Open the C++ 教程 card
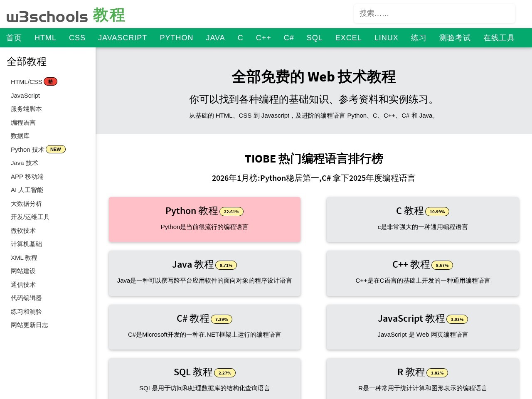Screen dimensions: 532x399 click(422, 273)
